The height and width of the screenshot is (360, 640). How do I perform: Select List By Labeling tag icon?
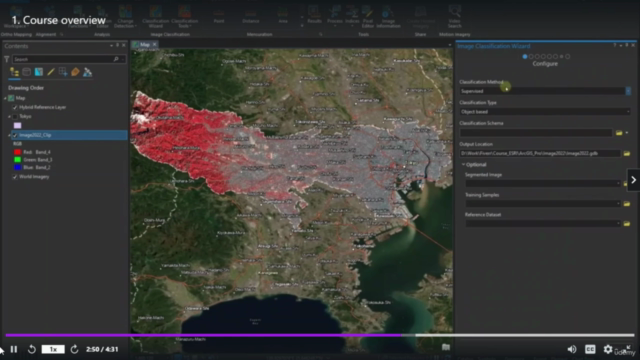click(75, 72)
